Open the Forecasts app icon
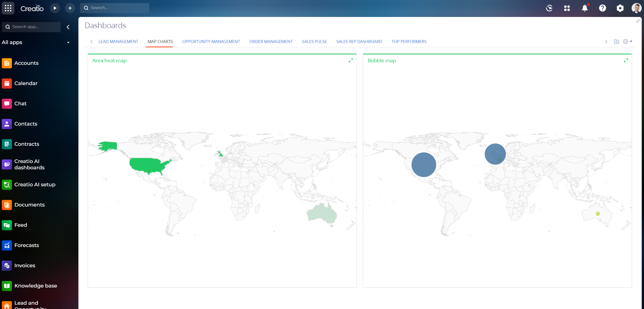The width and height of the screenshot is (644, 309). coord(7,245)
